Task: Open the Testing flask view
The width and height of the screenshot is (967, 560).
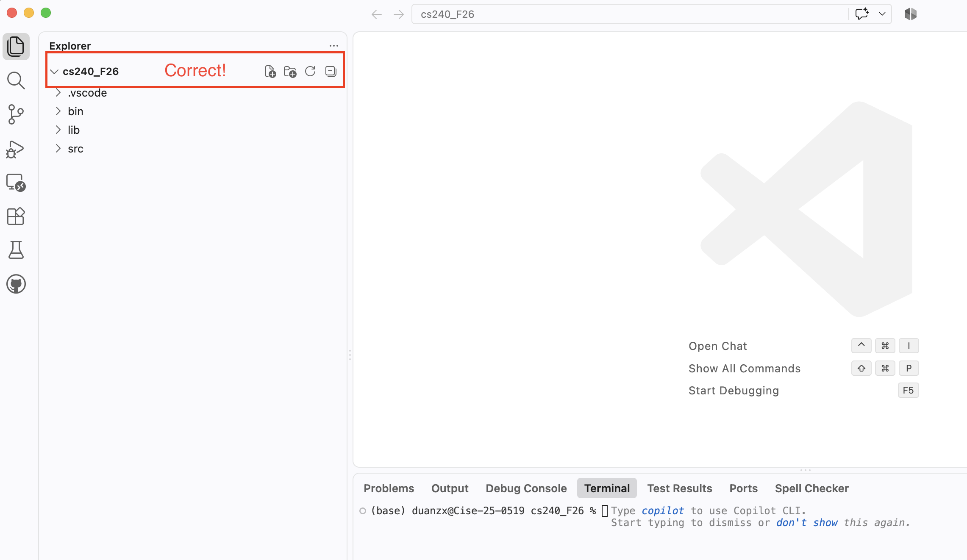Action: (x=16, y=250)
